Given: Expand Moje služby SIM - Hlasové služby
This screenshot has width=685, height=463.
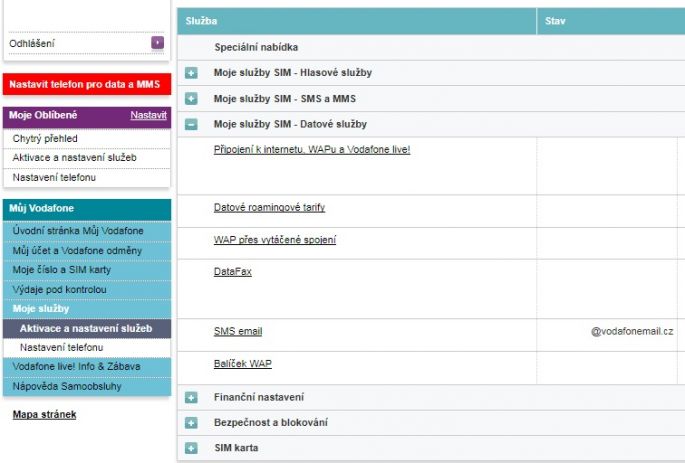Looking at the screenshot, I should pyautogui.click(x=191, y=73).
